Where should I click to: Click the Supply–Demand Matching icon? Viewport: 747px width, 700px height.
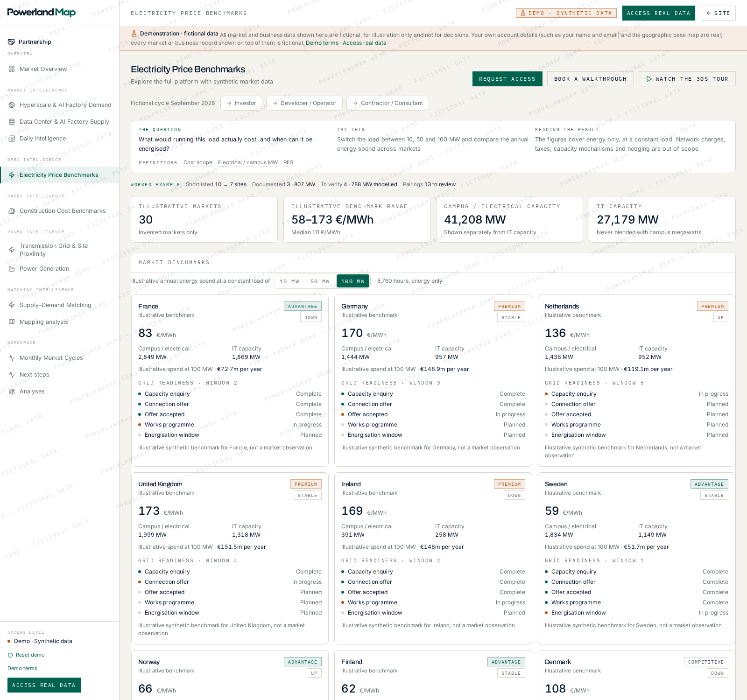click(x=12, y=305)
